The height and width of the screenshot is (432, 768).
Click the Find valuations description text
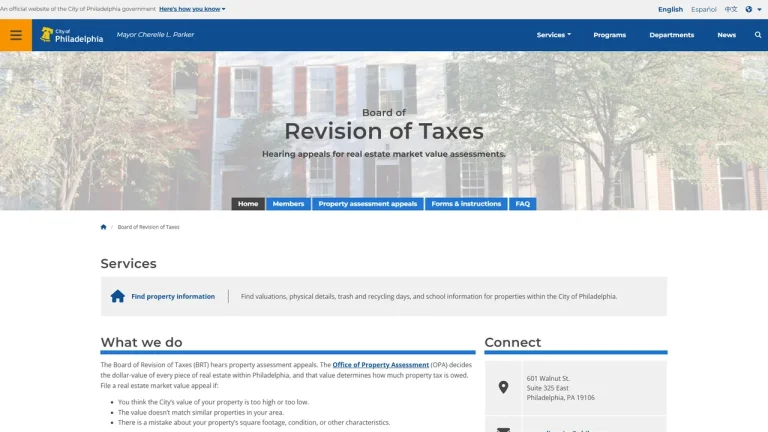coord(429,296)
